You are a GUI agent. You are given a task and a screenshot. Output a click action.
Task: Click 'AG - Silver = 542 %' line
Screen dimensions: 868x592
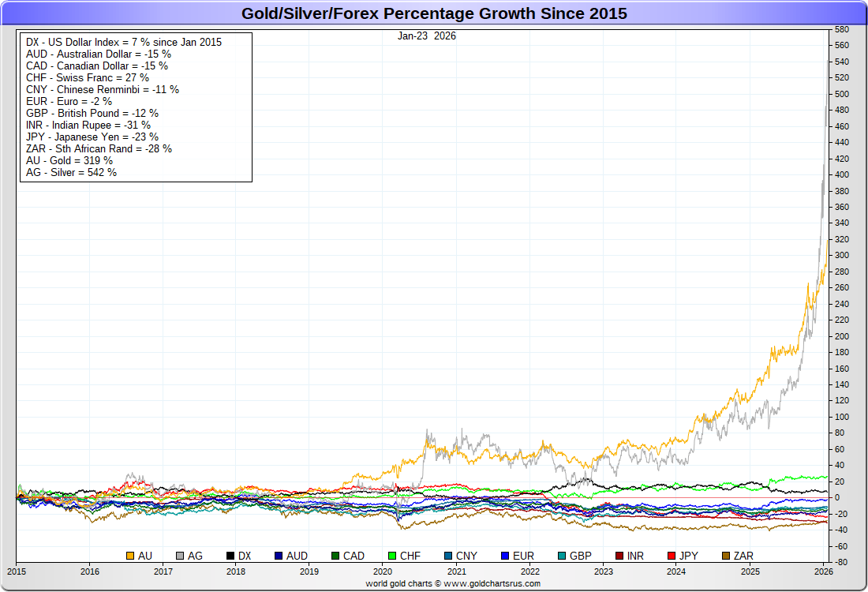(x=71, y=172)
